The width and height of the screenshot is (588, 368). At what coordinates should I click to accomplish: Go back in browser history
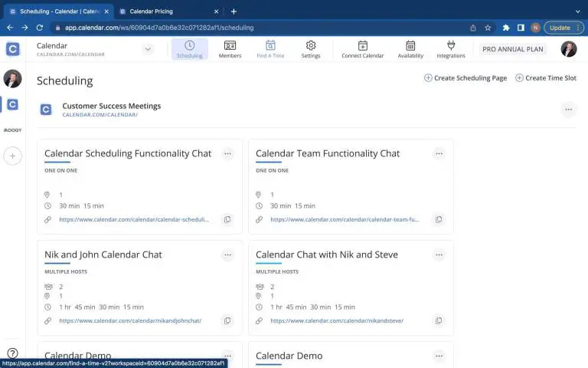point(10,28)
